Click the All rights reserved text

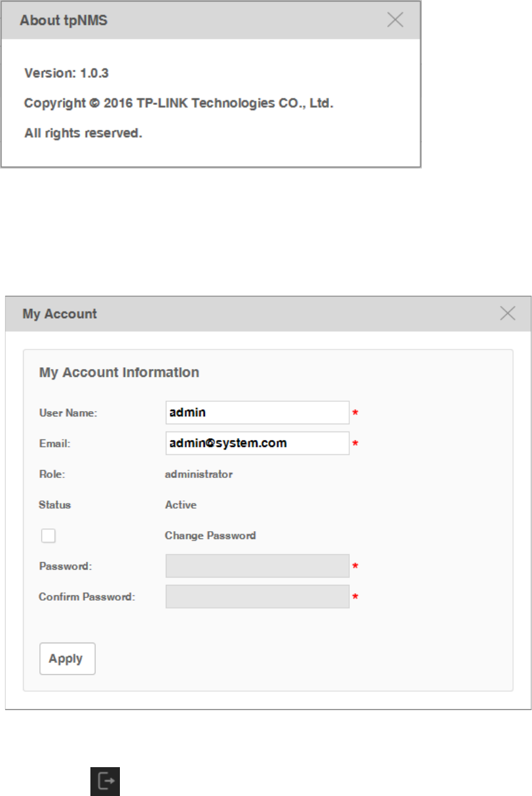point(83,133)
